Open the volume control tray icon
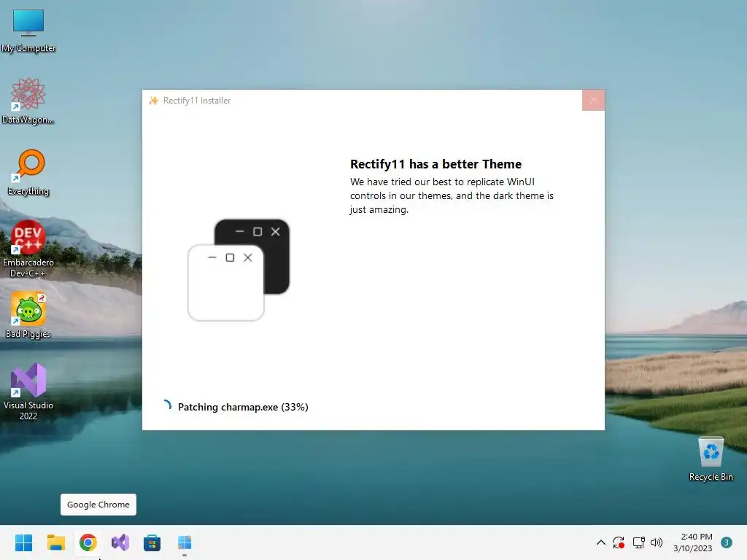Image resolution: width=747 pixels, height=560 pixels. pos(657,542)
